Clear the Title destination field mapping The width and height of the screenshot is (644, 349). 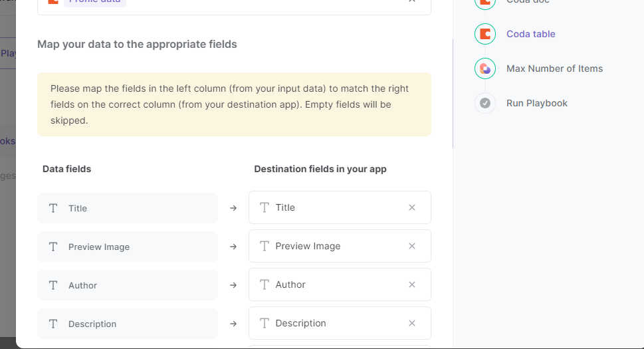412,208
